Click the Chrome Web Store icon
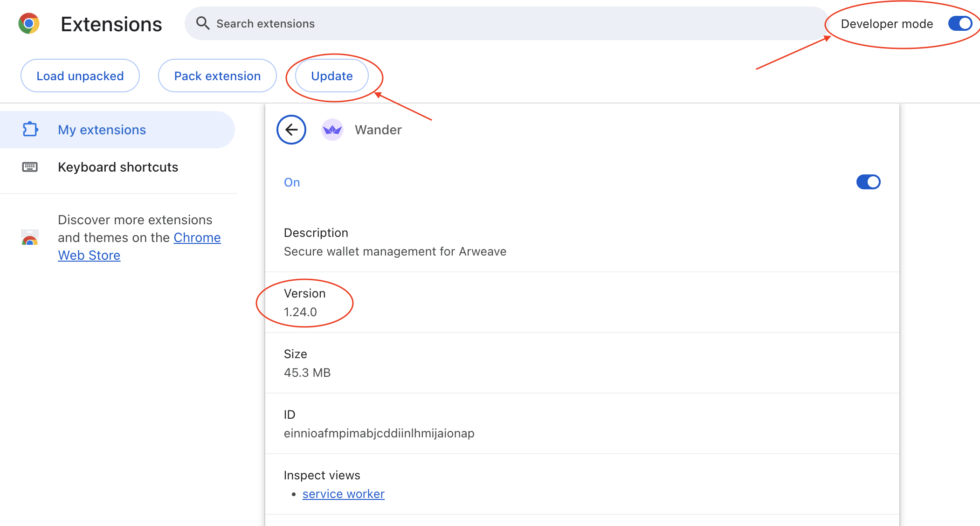980x526 pixels. point(30,237)
